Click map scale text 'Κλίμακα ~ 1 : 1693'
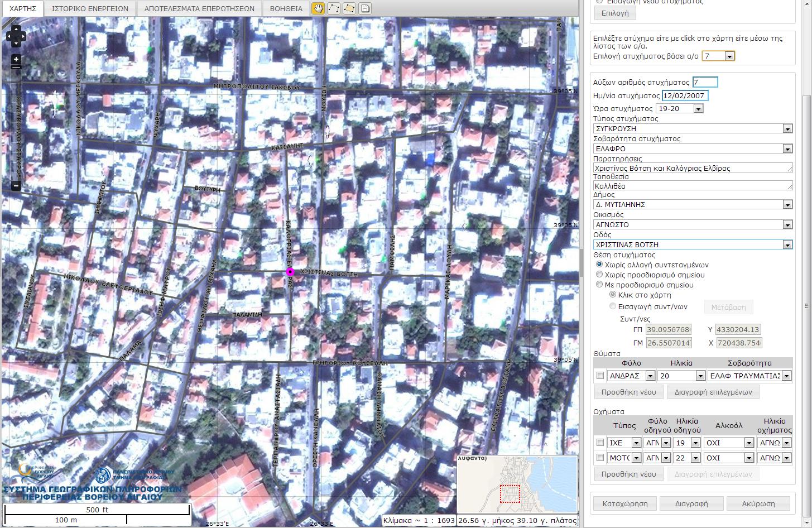The width and height of the screenshot is (812, 528). tap(419, 520)
